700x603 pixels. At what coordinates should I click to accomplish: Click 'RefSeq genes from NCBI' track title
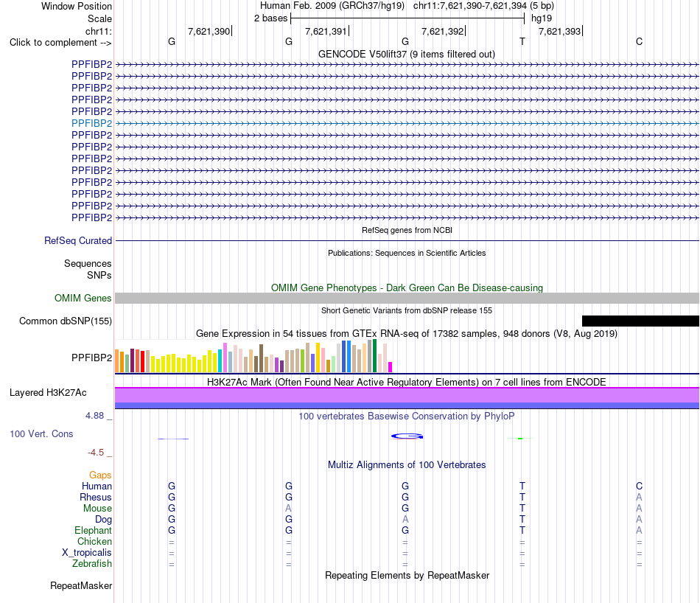[407, 230]
